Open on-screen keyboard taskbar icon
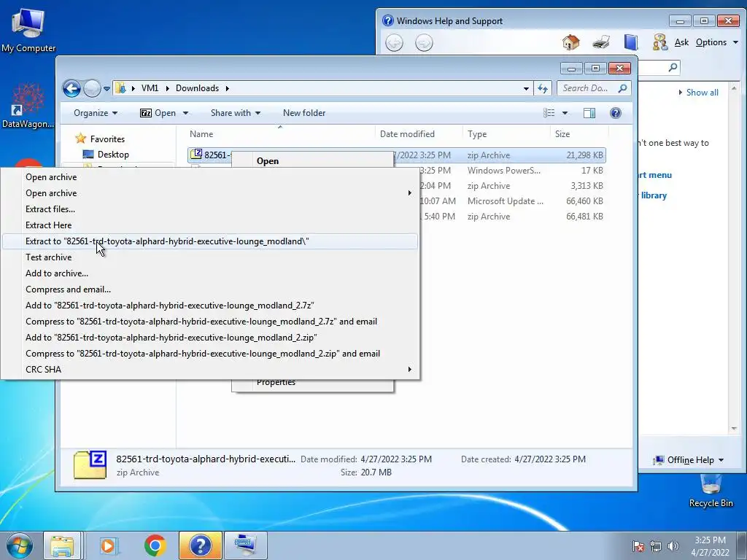This screenshot has width=747, height=560. pyautogui.click(x=245, y=545)
